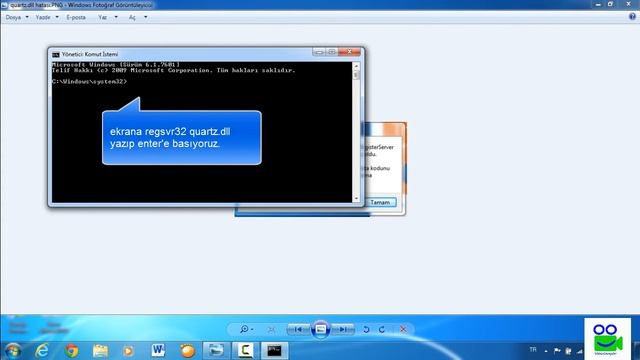The image size is (640, 360).
Task: Close the Komut İstemi window
Action: [x=349, y=52]
